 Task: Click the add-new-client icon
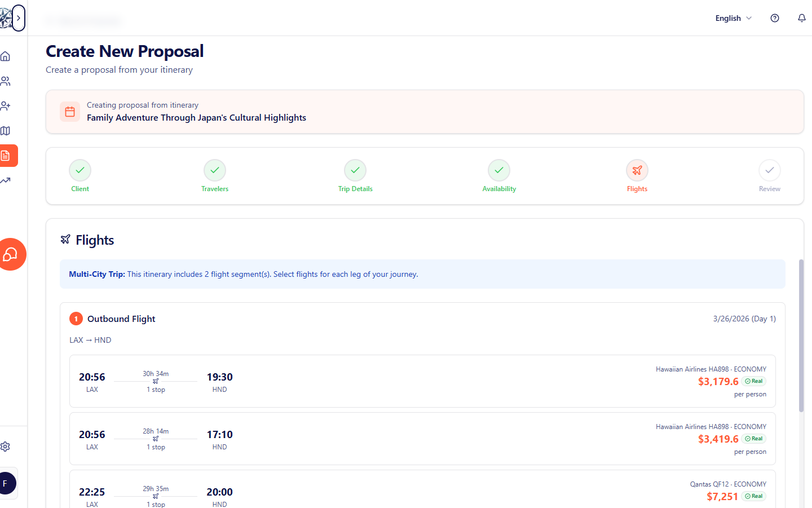click(6, 105)
